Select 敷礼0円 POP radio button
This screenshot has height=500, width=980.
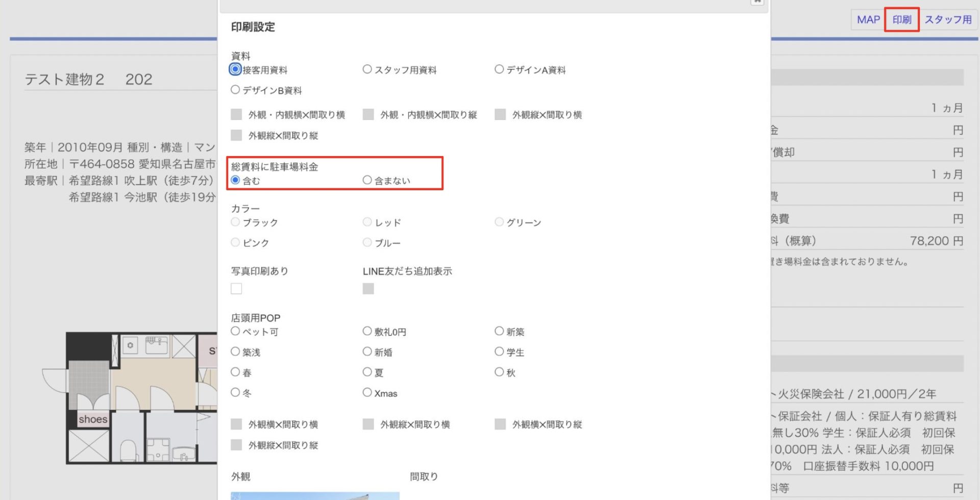tap(367, 331)
